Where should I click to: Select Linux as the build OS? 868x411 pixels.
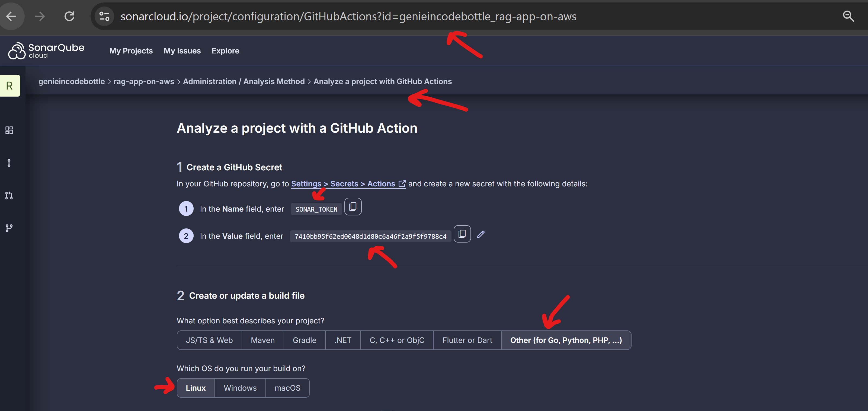pyautogui.click(x=196, y=388)
